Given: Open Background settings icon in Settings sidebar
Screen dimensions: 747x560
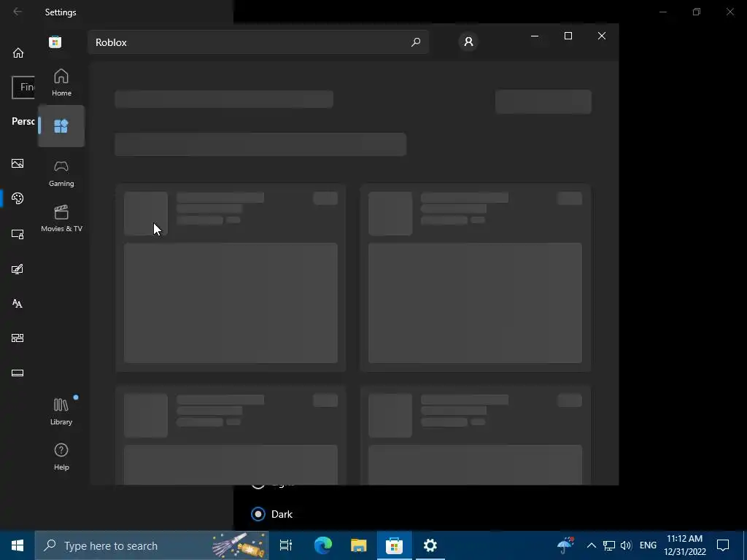Looking at the screenshot, I should click(18, 163).
